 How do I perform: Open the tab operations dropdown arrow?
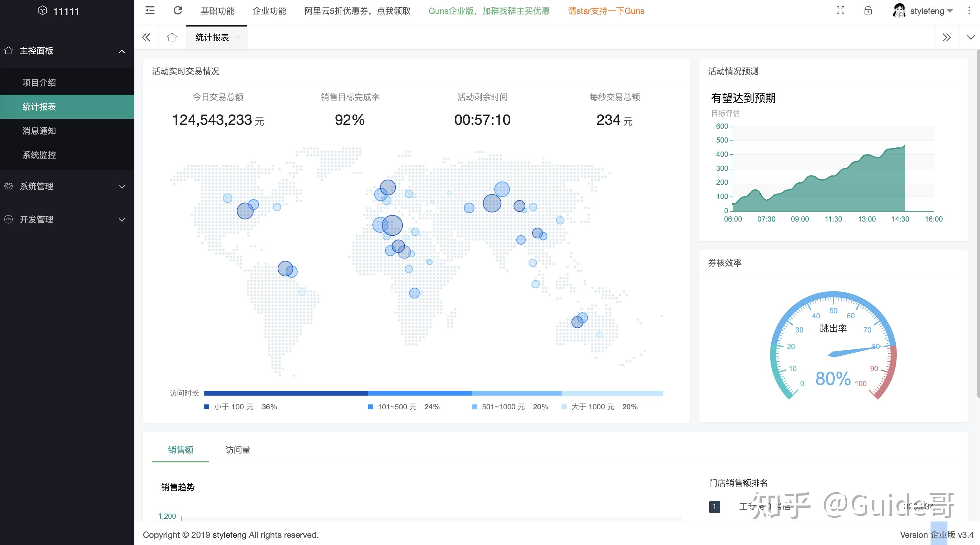point(970,37)
